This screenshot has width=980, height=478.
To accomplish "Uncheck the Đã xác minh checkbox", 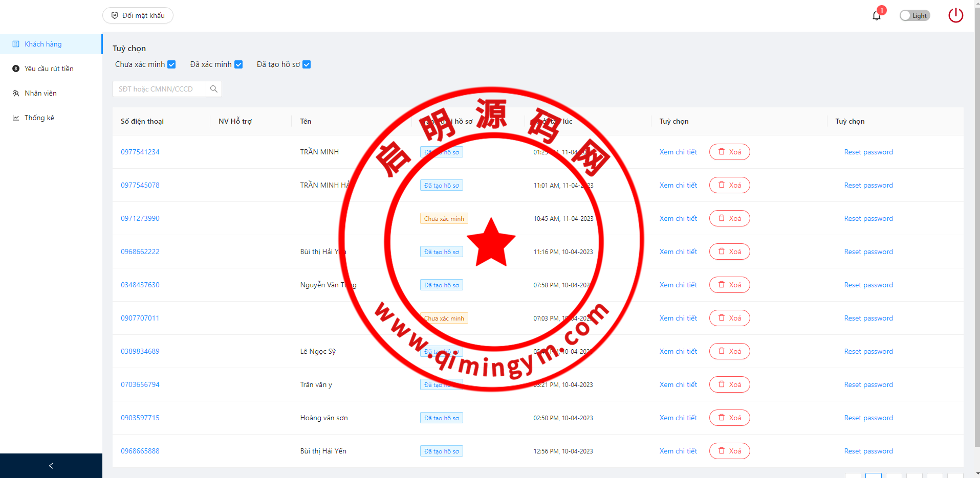I will pos(238,64).
